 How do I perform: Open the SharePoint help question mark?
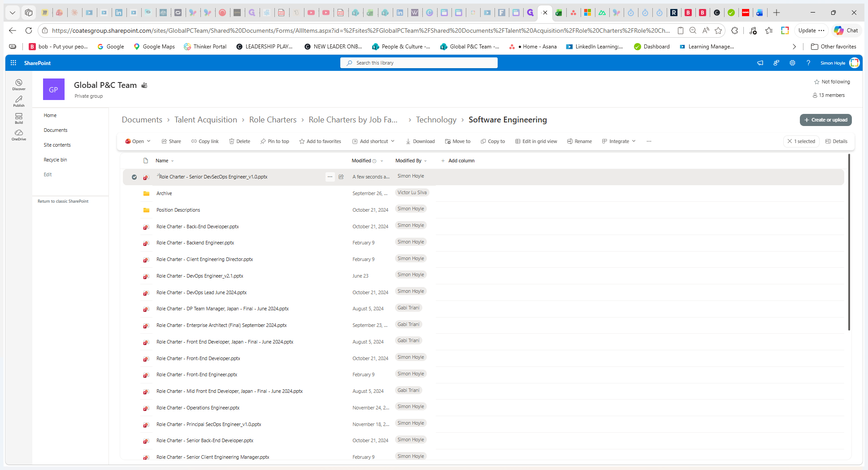tap(808, 63)
